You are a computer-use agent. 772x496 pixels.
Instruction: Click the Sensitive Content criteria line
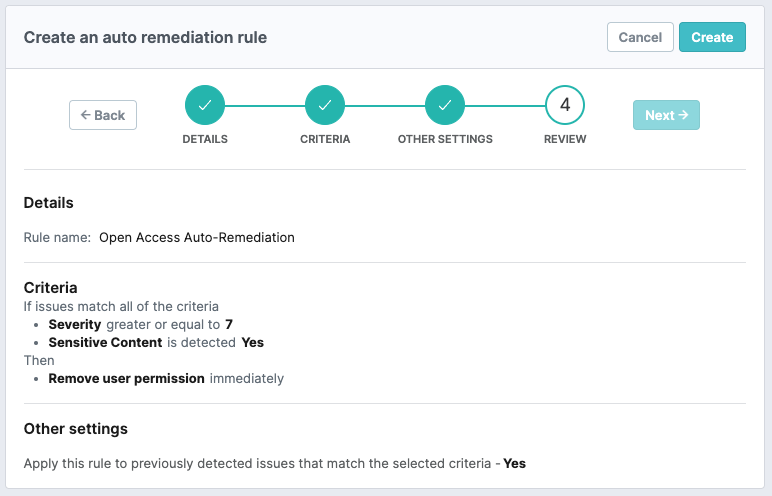coord(156,342)
